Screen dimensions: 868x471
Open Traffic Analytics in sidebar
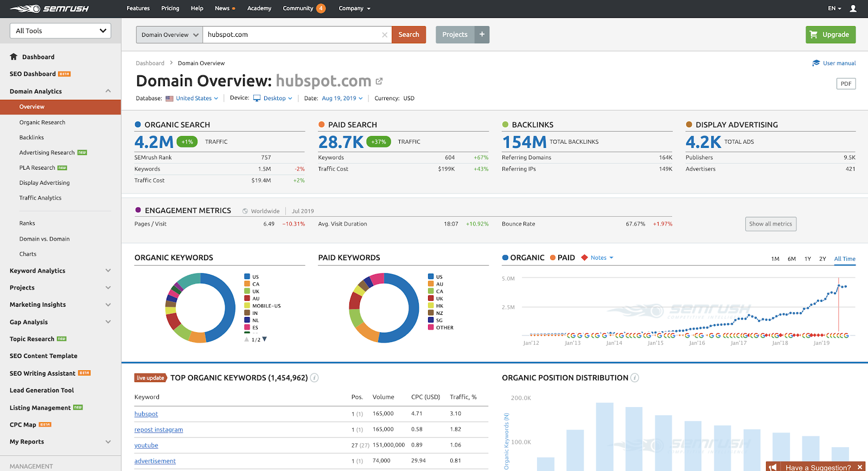tap(41, 198)
